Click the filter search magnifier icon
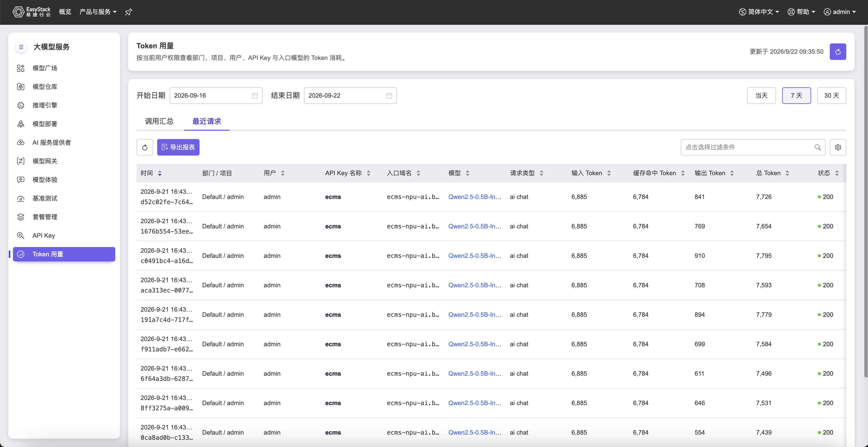This screenshot has height=447, width=868. [x=817, y=147]
